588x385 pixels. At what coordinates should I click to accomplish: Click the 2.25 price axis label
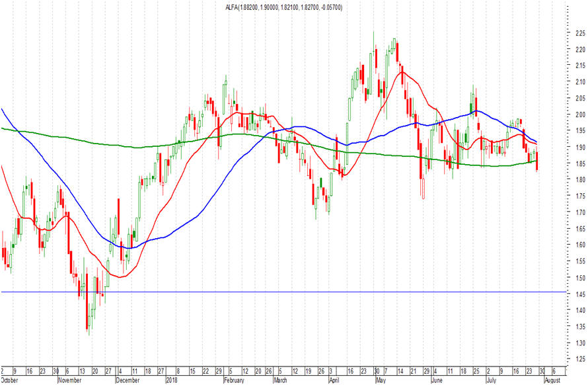[580, 33]
